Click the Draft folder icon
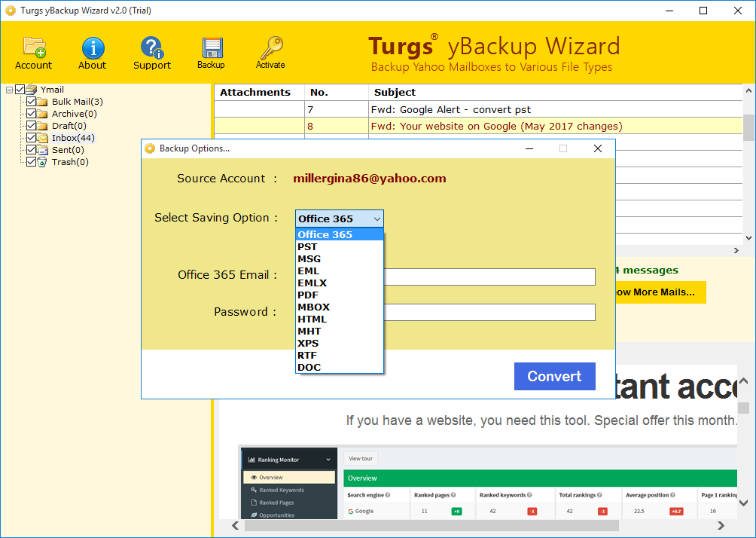The image size is (756, 538). (x=42, y=126)
